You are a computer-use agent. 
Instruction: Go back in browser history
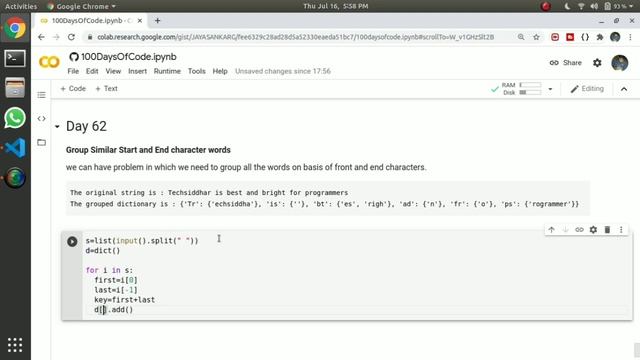coord(41,37)
